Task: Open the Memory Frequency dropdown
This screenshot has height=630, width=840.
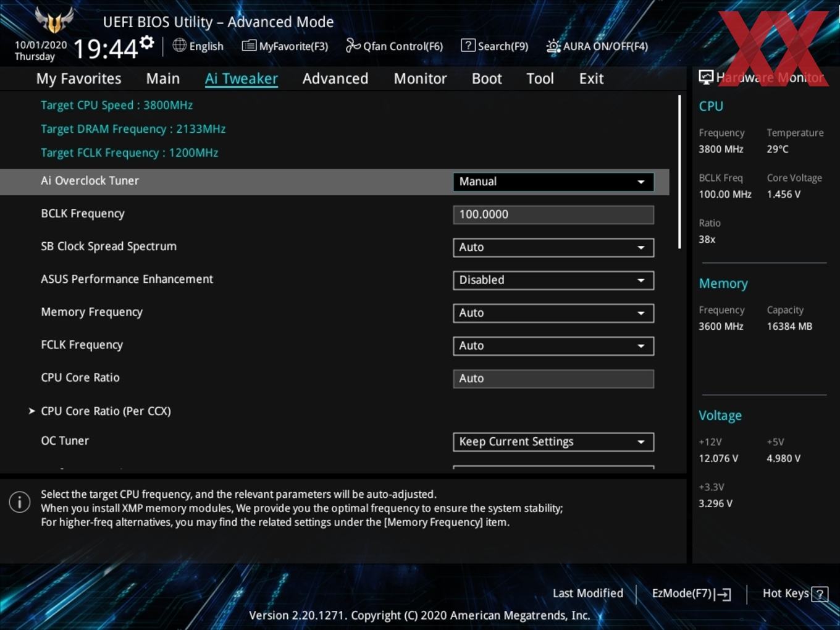Action: tap(553, 313)
